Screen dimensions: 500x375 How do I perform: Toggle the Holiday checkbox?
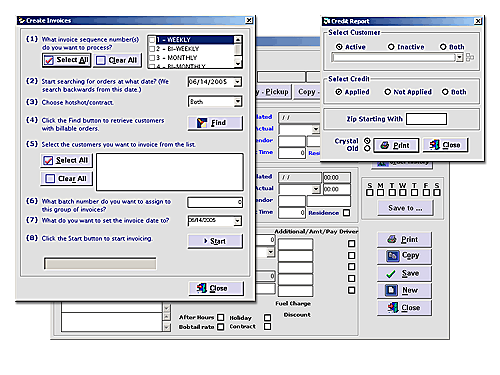pos(267,317)
